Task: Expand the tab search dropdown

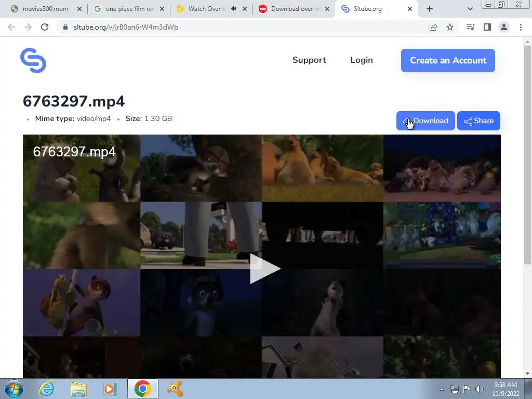Action: click(470, 9)
